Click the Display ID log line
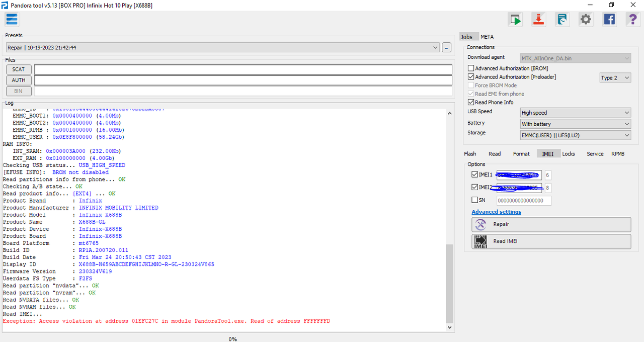The height and width of the screenshot is (342, 644). coord(109,265)
